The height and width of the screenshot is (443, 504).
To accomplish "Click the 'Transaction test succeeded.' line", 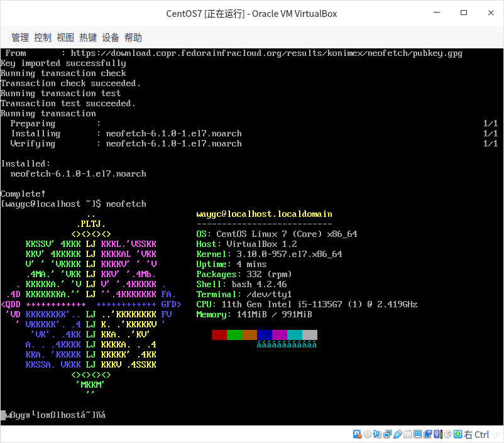I will coord(68,104).
